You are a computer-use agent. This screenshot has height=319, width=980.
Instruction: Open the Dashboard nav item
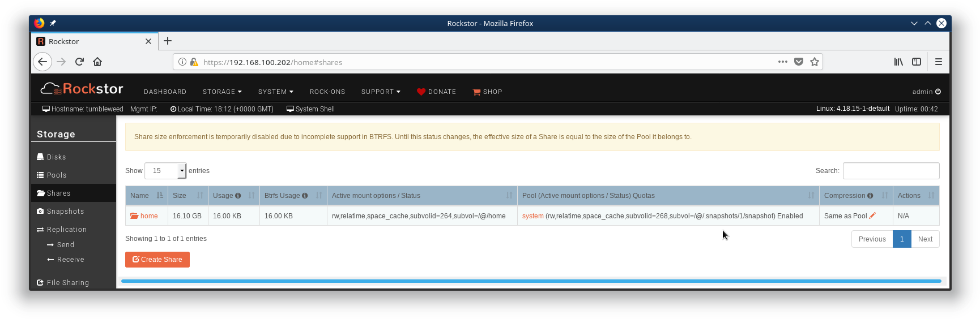point(165,92)
